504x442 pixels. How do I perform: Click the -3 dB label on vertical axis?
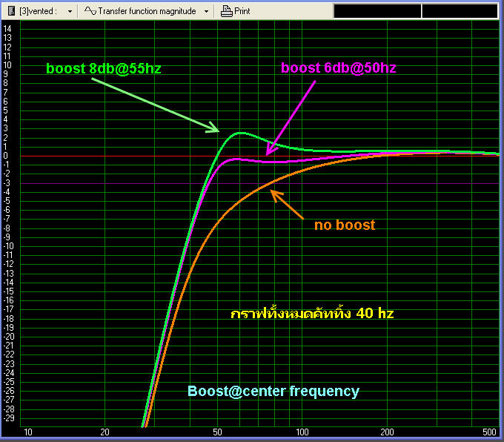point(7,182)
